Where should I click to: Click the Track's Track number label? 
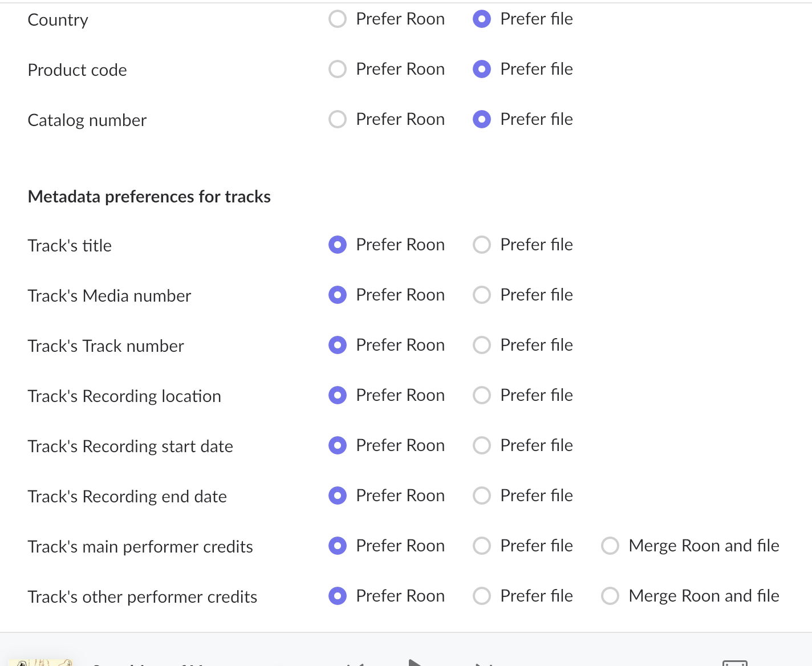click(x=105, y=346)
